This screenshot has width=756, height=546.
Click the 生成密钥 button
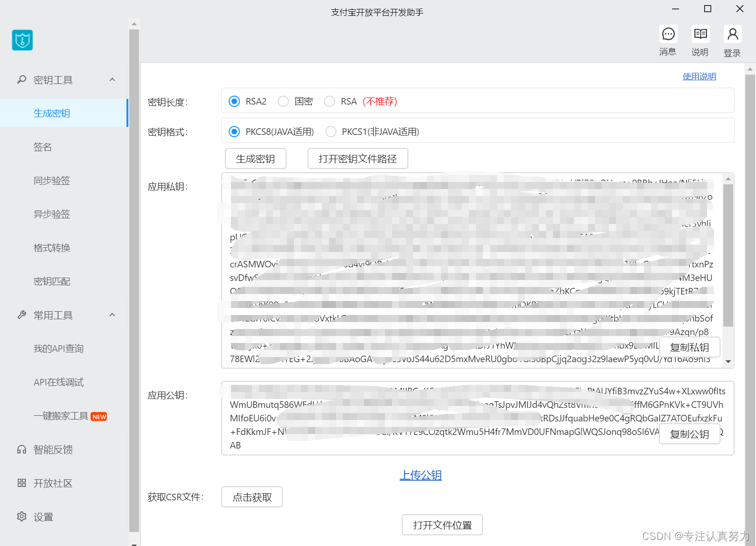pos(256,159)
